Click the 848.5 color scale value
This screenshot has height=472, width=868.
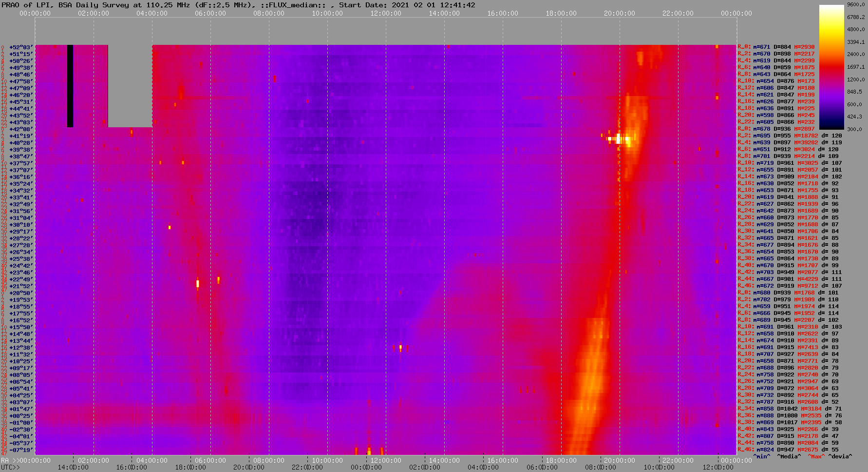[854, 92]
